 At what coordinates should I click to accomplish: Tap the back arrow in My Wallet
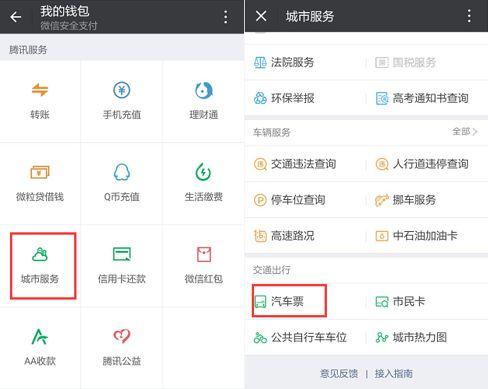pyautogui.click(x=15, y=17)
